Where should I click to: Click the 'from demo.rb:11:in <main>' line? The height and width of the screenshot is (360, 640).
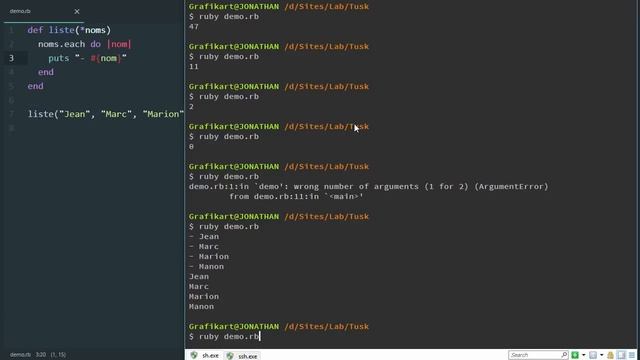pyautogui.click(x=296, y=196)
